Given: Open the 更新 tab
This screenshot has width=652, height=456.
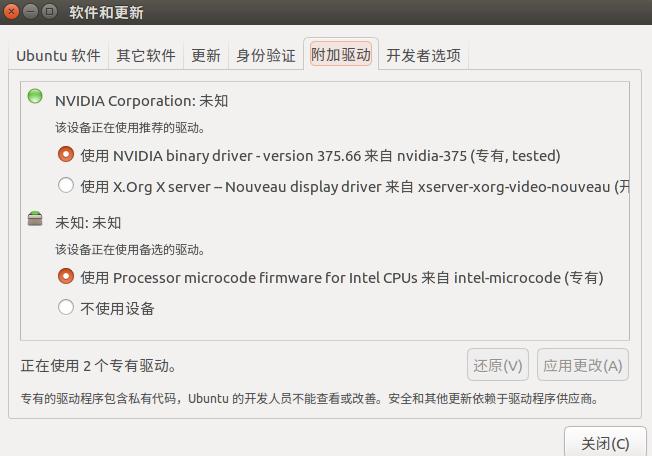Looking at the screenshot, I should (x=206, y=55).
